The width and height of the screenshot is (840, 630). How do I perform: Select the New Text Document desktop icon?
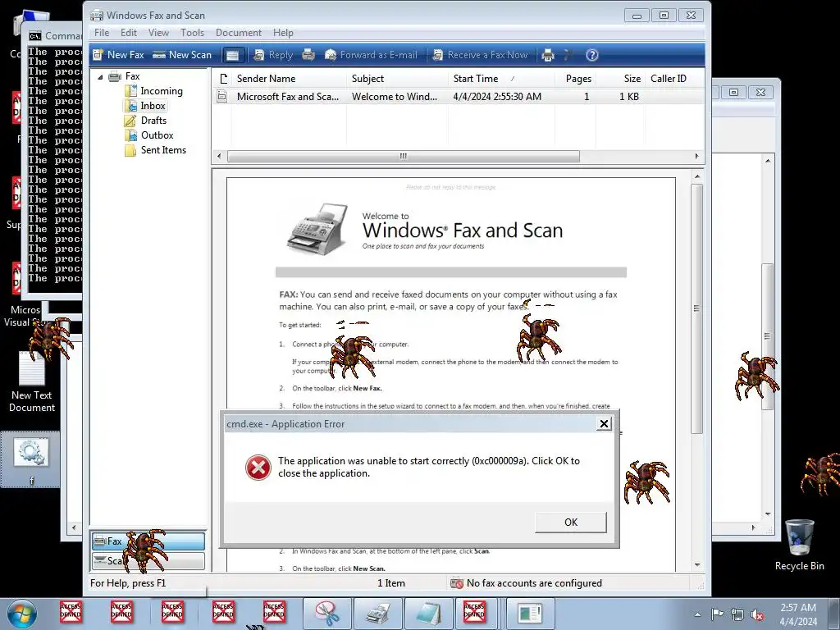pos(32,382)
